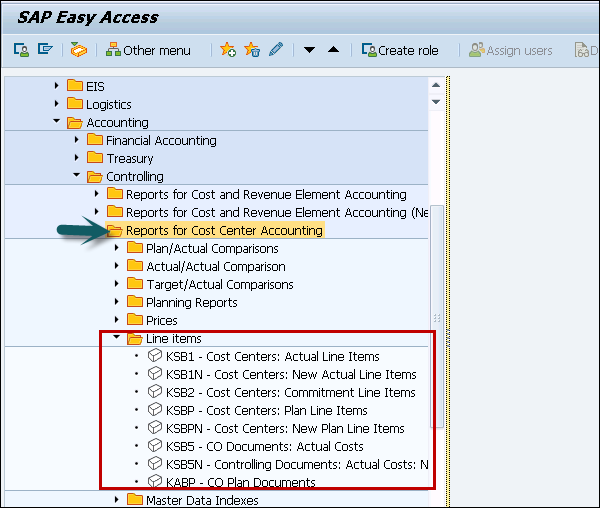
Task: Click the SAP menu icon
Action: tap(45, 49)
